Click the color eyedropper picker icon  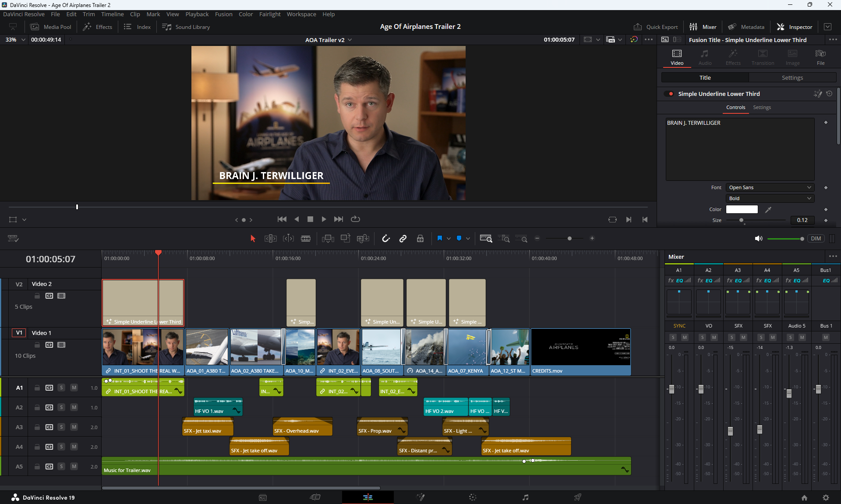[x=768, y=210]
